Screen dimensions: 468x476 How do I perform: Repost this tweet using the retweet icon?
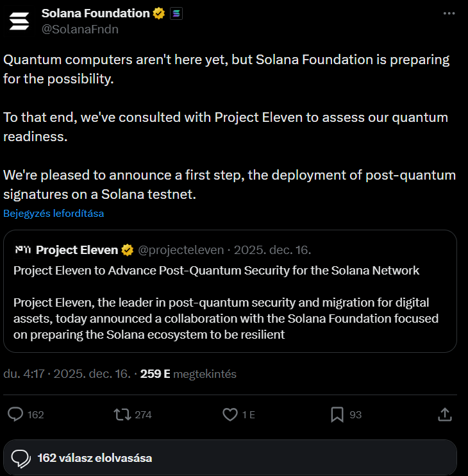[x=121, y=414]
